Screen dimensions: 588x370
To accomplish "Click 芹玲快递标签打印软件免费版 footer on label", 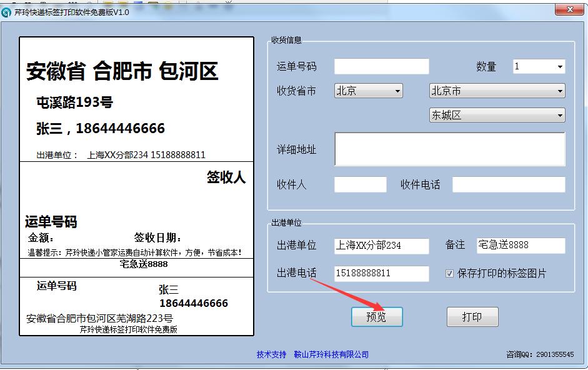I will click(129, 329).
